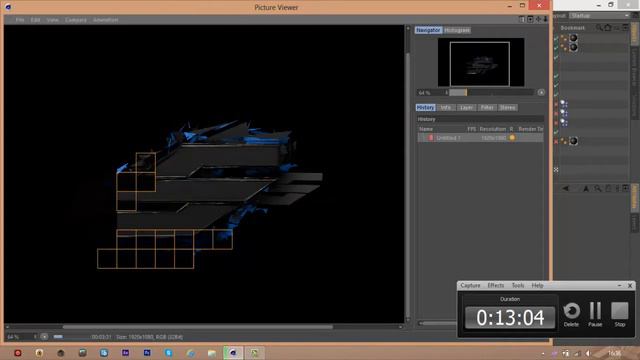Click Delete in the recorder window
This screenshot has height=360, width=640.
pos(571,314)
